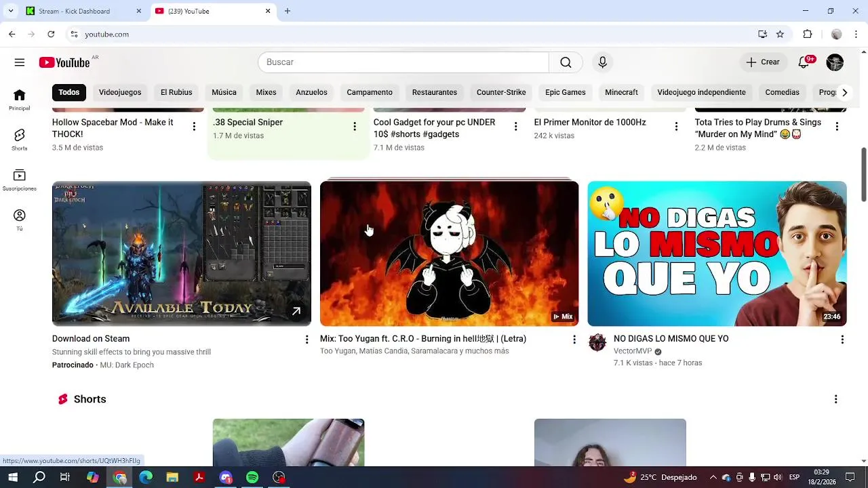868x488 pixels.
Task: Open Spotify from the taskbar
Action: [x=252, y=477]
